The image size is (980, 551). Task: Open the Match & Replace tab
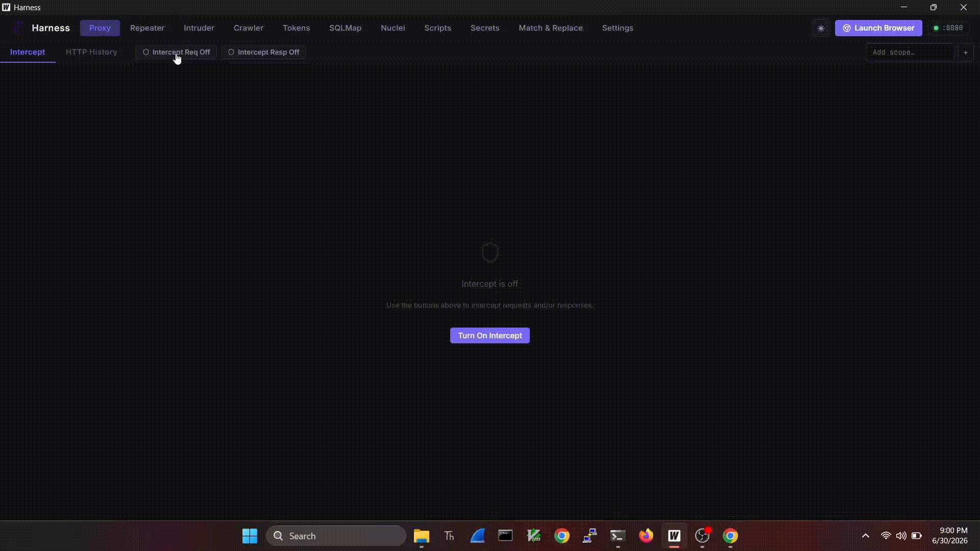tap(551, 28)
